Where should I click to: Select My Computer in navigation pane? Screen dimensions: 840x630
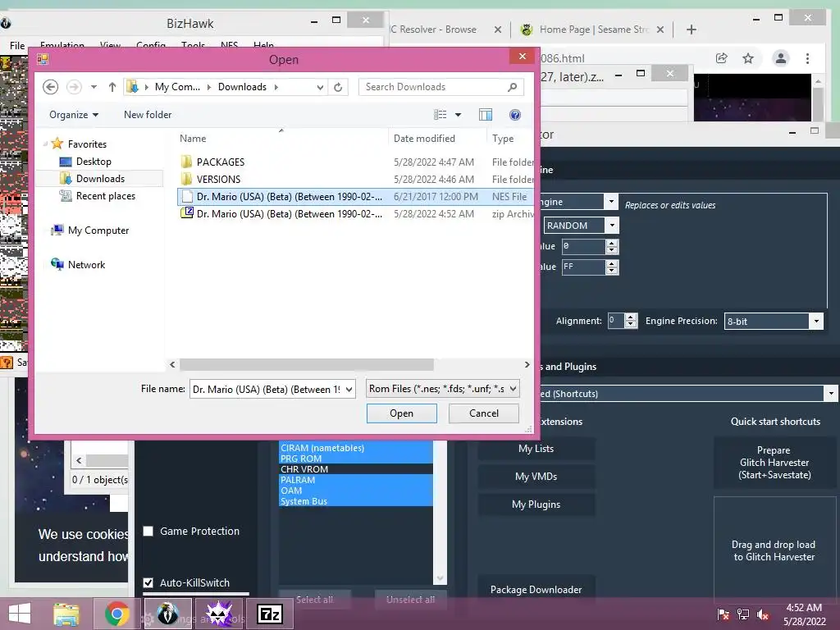(98, 231)
